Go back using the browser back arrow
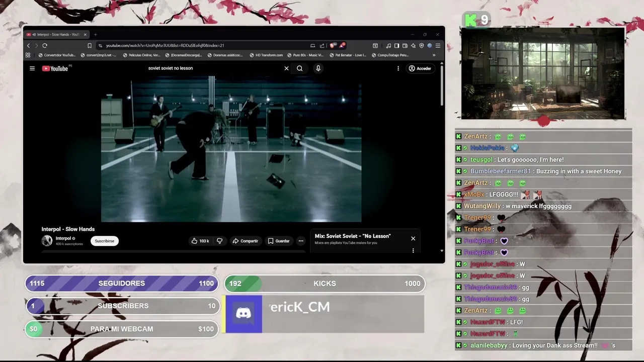This screenshot has height=362, width=644. (x=29, y=45)
